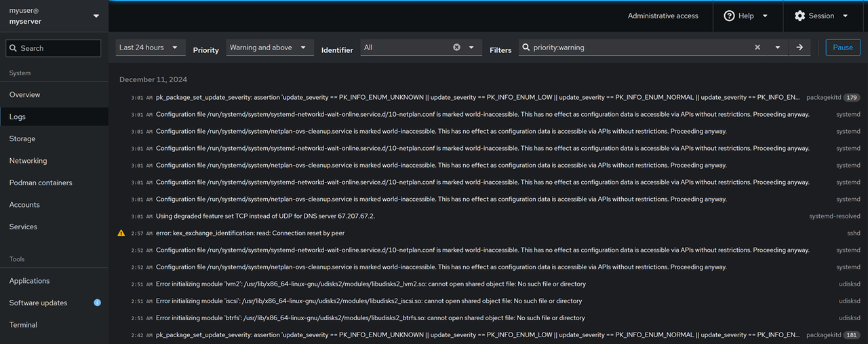868x344 pixels.
Task: Open the Last 24 hours time dropdown
Action: [150, 47]
